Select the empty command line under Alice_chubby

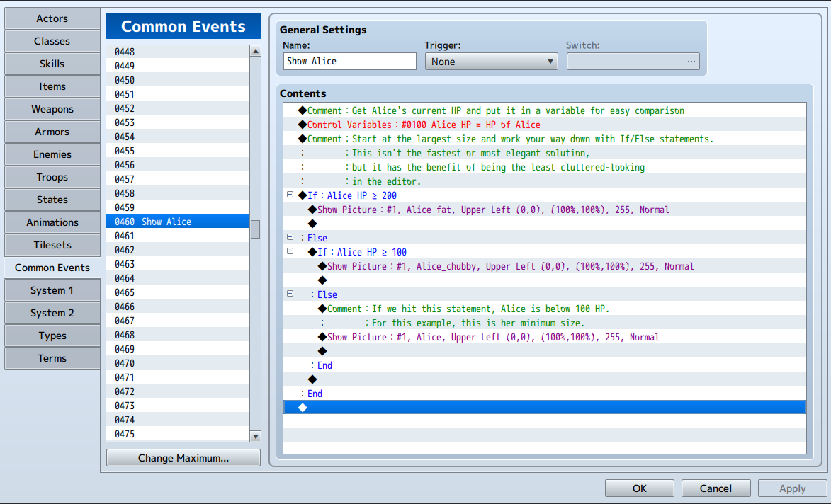545,280
